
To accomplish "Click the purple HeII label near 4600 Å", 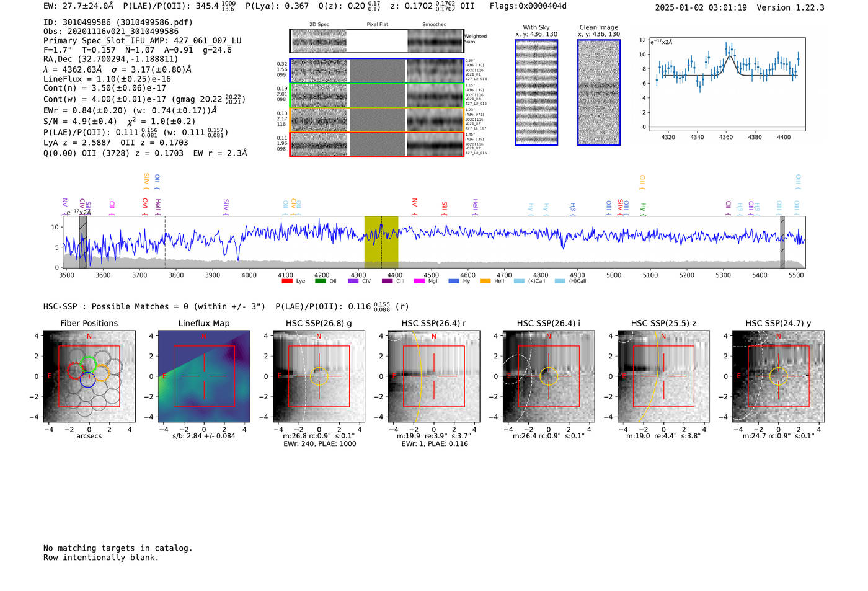I will coord(475,207).
